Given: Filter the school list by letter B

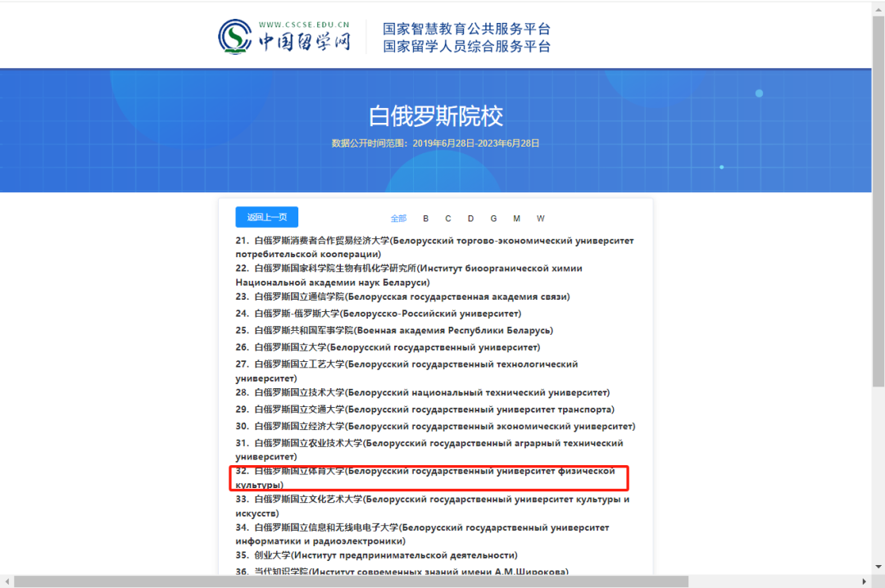Looking at the screenshot, I should tap(425, 219).
